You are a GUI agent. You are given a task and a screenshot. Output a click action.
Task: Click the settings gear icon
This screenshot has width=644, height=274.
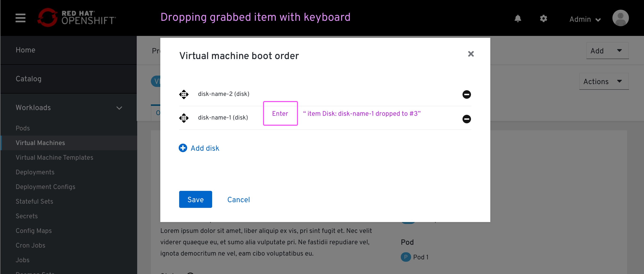tap(543, 18)
